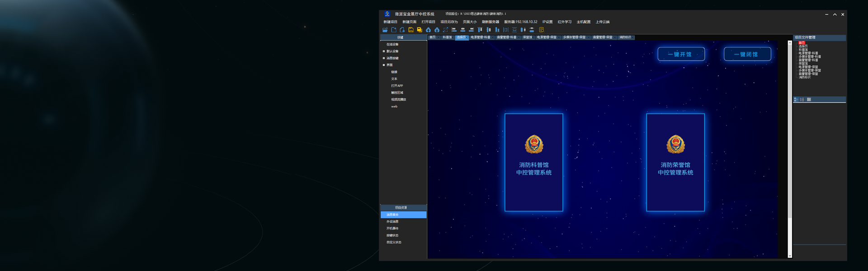Expand the 默认设备 tree node
This screenshot has width=868, height=271.
click(x=384, y=51)
